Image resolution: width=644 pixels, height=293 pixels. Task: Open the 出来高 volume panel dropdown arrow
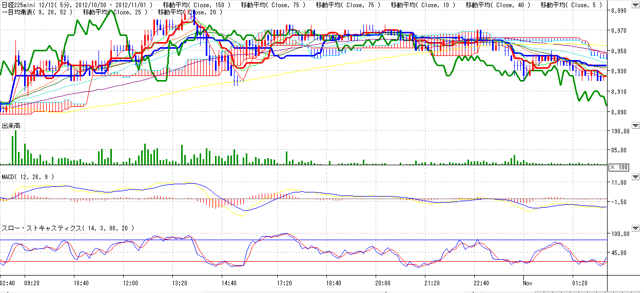[636, 126]
